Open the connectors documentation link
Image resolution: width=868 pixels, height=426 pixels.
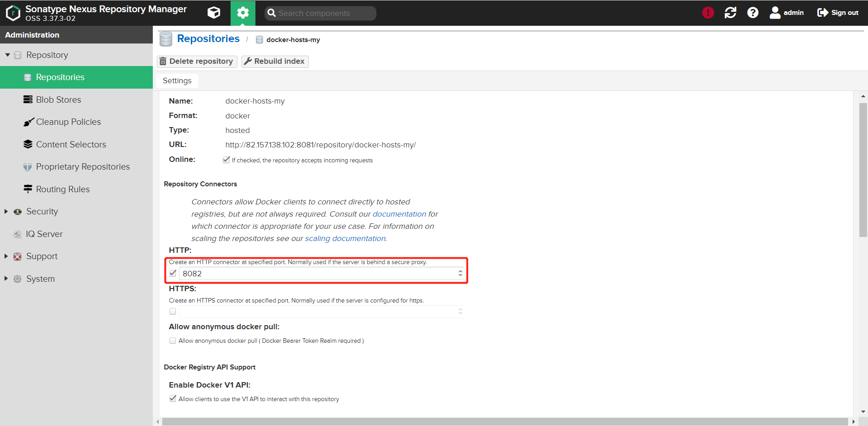point(399,214)
